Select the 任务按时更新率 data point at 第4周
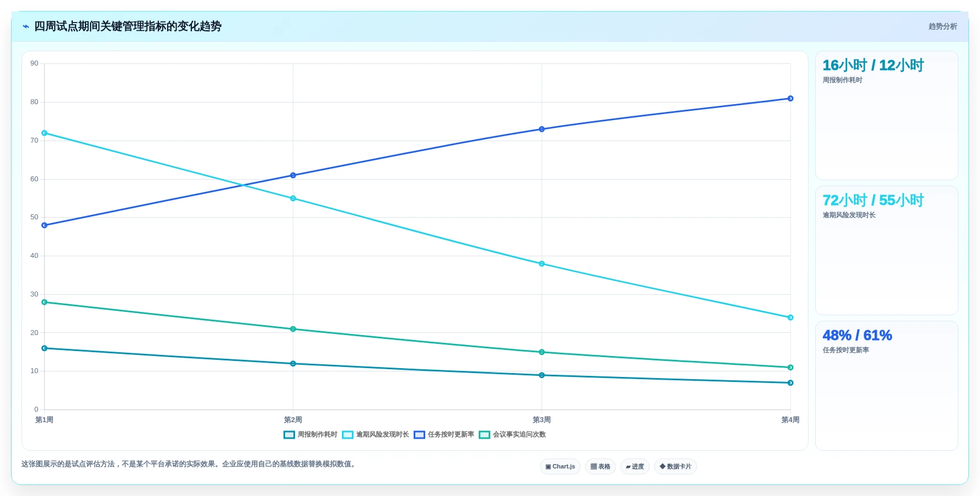The height and width of the screenshot is (496, 980). (x=790, y=99)
